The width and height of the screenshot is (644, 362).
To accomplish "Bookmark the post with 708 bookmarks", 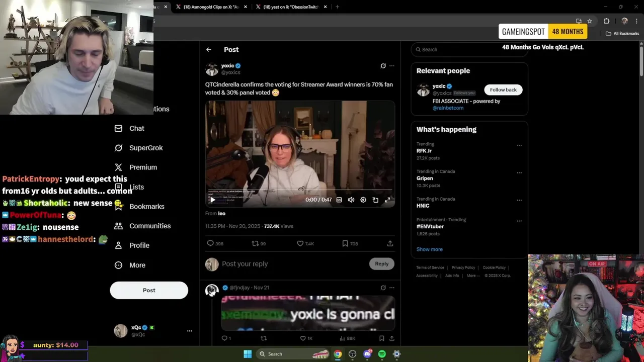I will coord(345,243).
